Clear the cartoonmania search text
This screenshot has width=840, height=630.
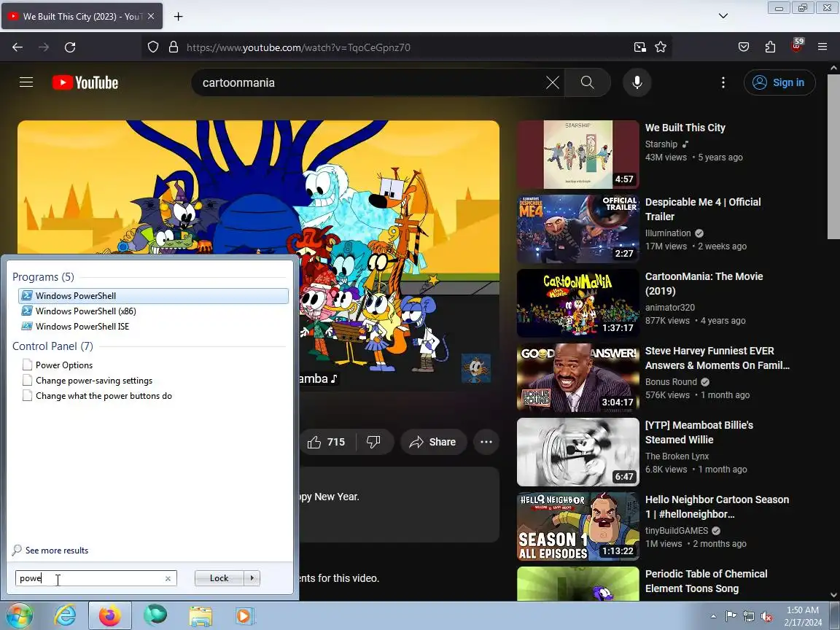[x=552, y=82]
